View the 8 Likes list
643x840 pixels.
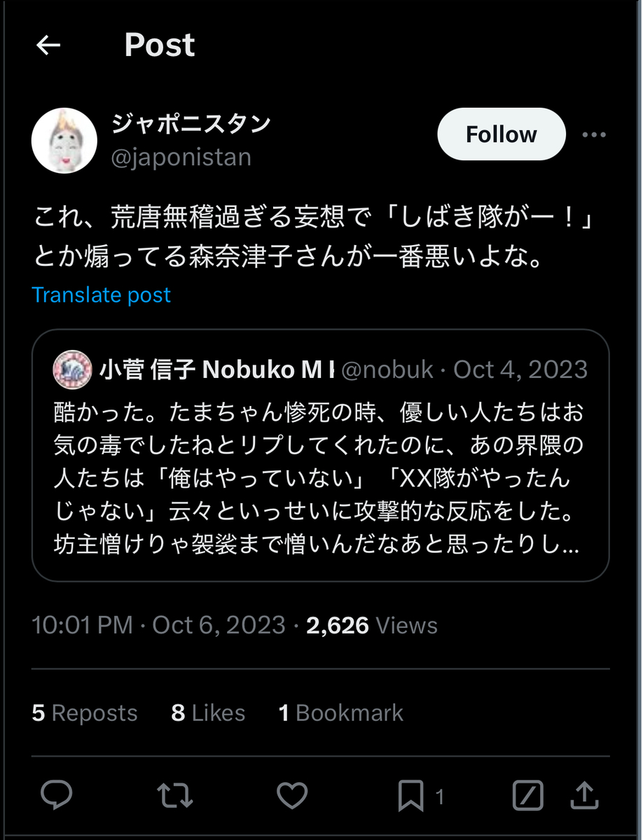tap(208, 713)
